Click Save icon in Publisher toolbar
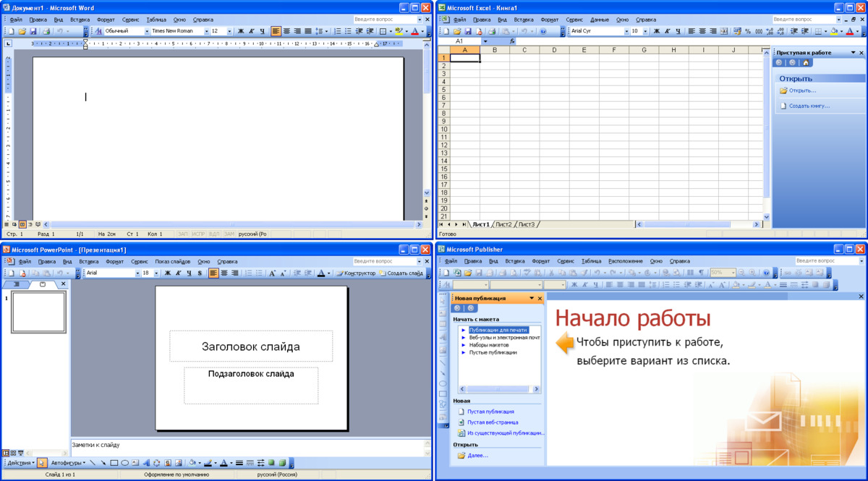 click(x=479, y=273)
